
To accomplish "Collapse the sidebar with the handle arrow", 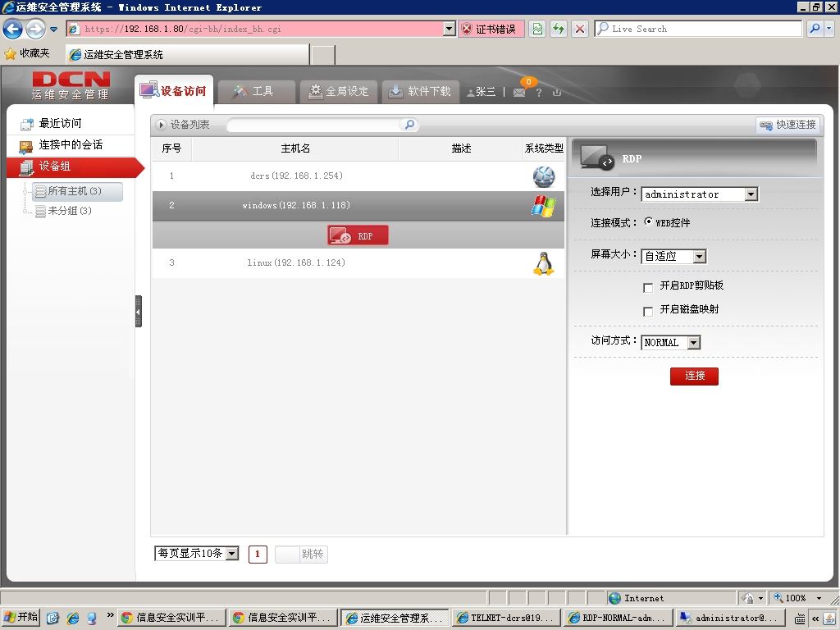I will click(x=138, y=311).
